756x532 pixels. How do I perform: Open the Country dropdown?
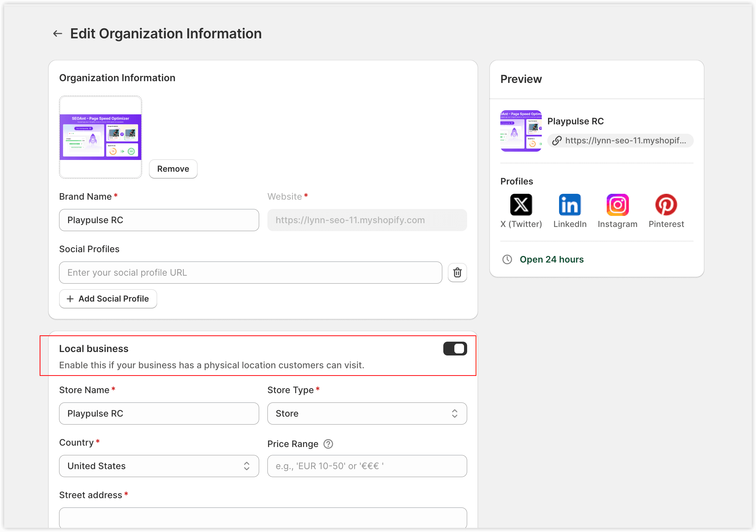[x=159, y=466]
